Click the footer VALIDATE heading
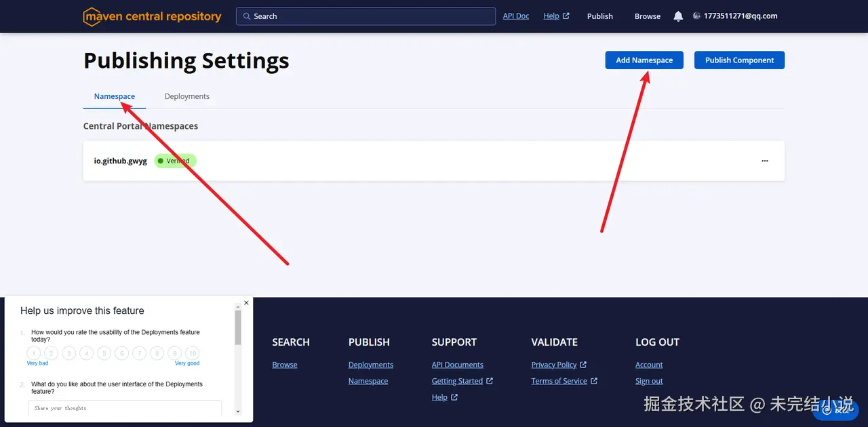This screenshot has width=868, height=427. point(555,342)
